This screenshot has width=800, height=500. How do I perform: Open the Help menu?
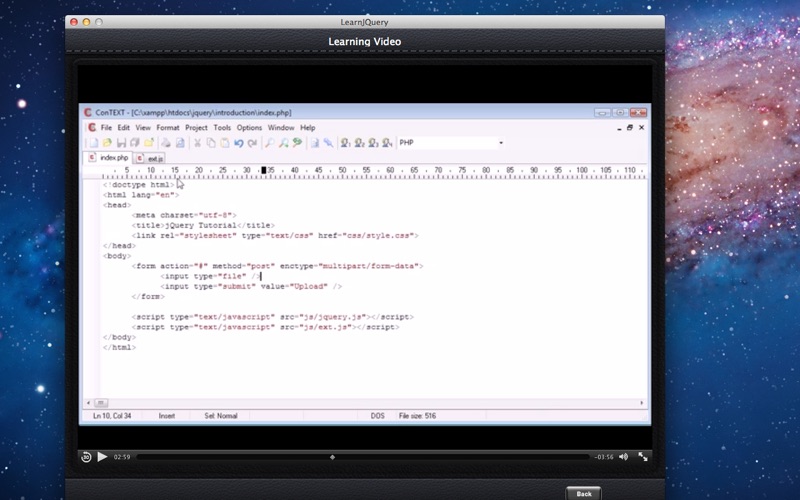(x=308, y=128)
